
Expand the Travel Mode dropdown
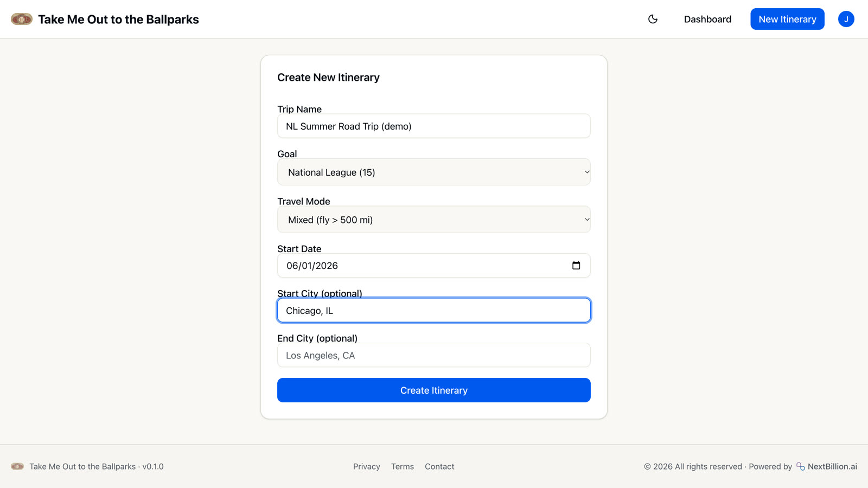pyautogui.click(x=434, y=220)
